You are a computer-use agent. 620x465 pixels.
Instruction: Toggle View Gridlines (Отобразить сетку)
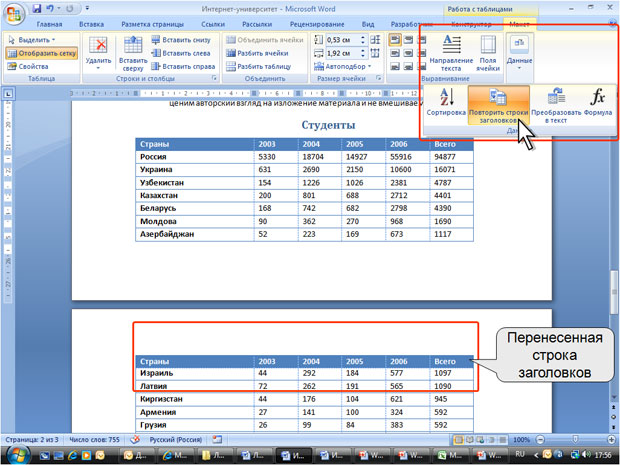coord(42,53)
